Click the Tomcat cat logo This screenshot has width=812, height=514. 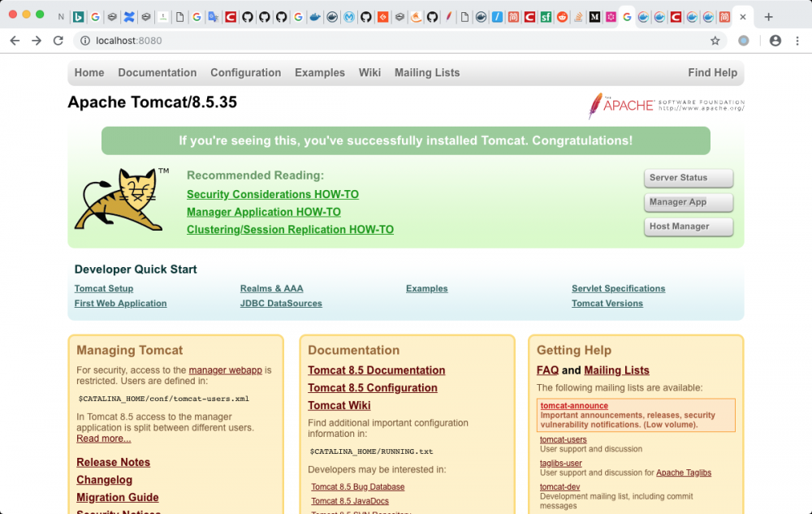point(121,199)
